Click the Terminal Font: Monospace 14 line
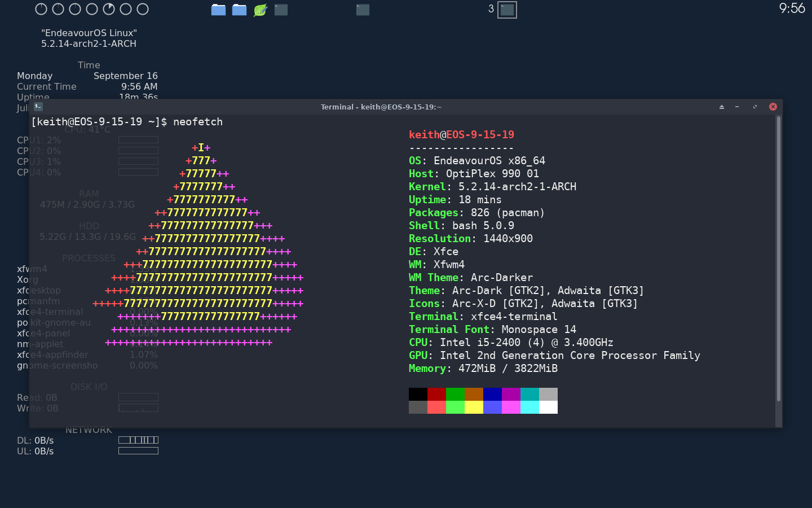Screen dimensions: 812x508 (492, 330)
